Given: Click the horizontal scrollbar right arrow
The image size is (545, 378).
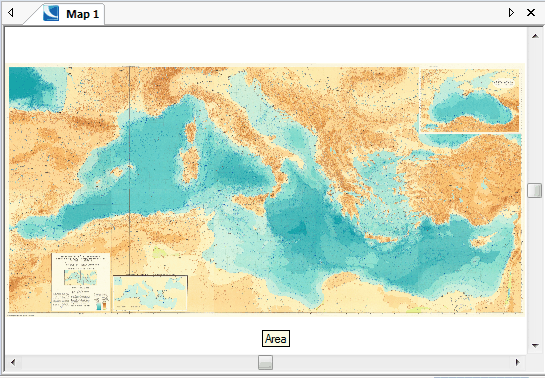Looking at the screenshot, I should pyautogui.click(x=518, y=363).
